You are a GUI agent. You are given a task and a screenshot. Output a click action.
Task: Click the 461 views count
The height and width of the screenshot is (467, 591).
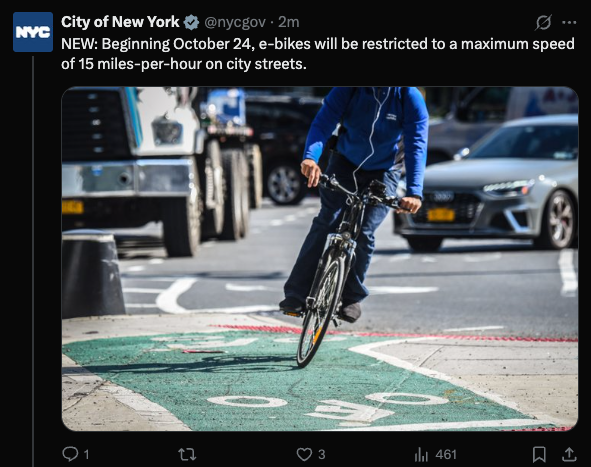[446, 455]
